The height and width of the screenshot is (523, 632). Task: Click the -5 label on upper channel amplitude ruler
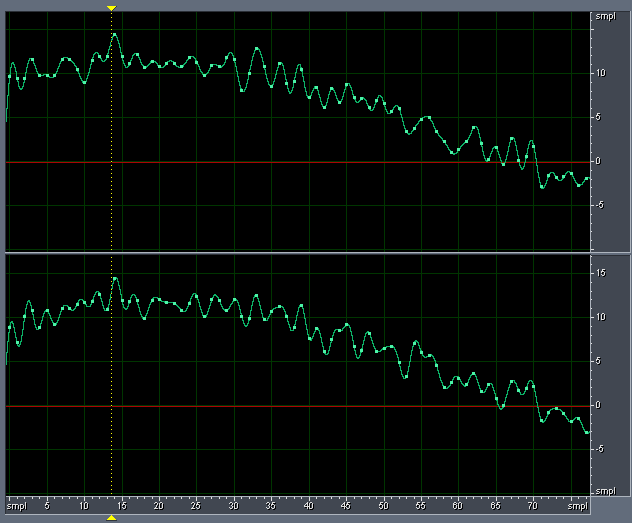tap(600, 205)
